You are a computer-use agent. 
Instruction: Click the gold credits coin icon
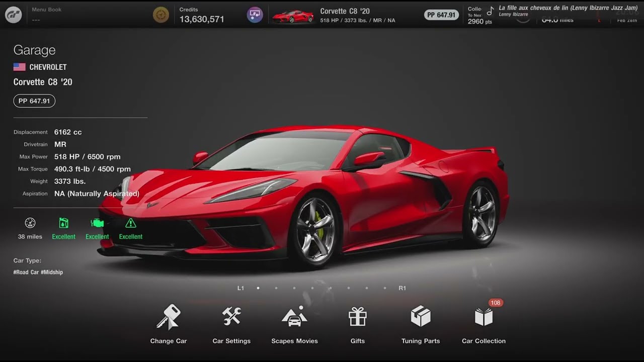coord(161,15)
